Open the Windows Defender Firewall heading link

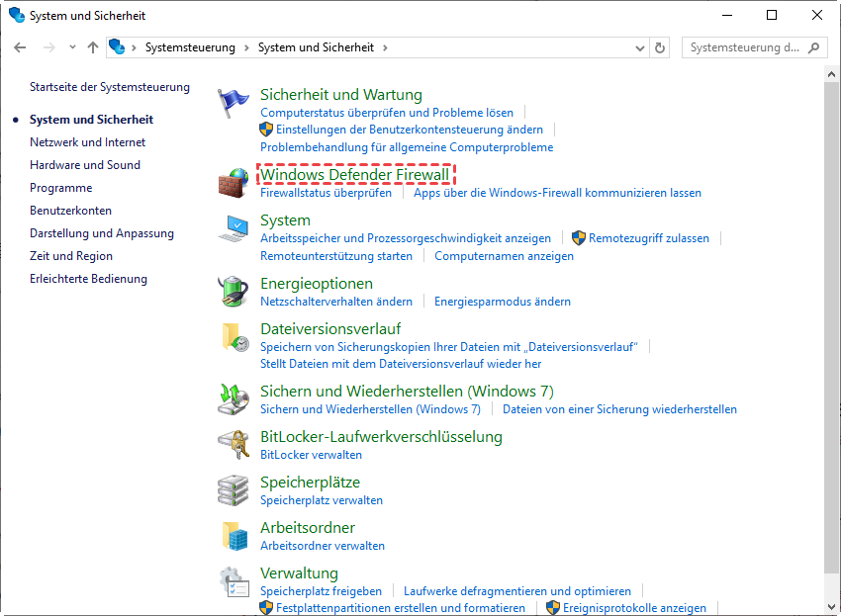coord(354,175)
